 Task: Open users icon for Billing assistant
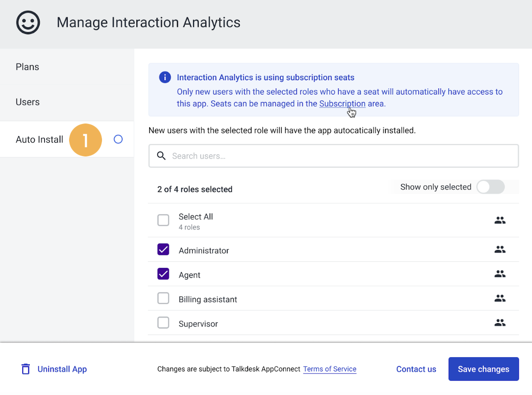[500, 298]
